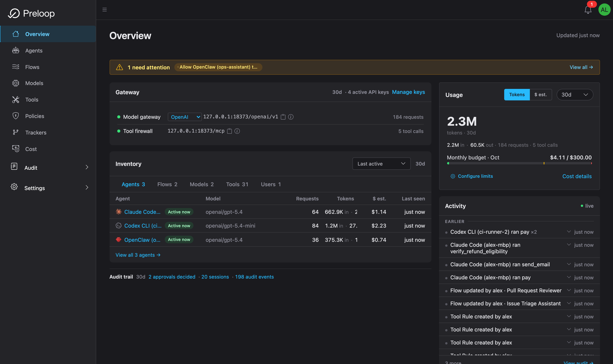Click the attention warning triangle icon
This screenshot has height=364, width=613.
119,67
